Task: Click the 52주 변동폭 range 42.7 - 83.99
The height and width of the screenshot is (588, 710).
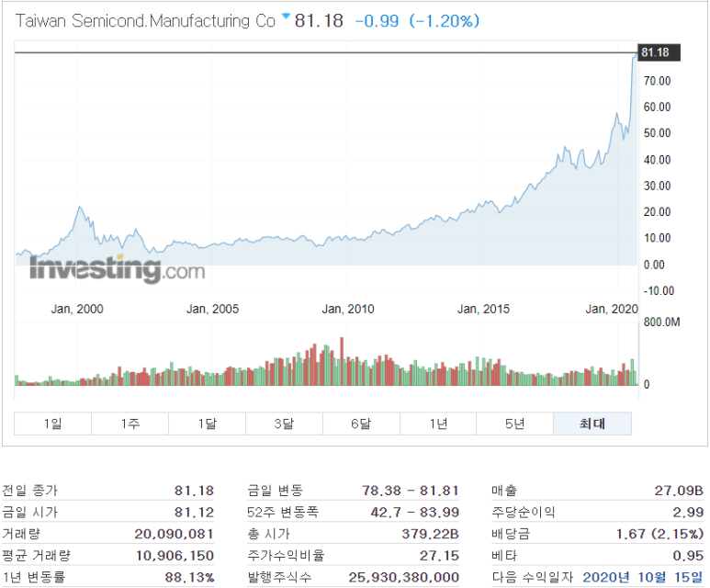Action: pos(415,512)
